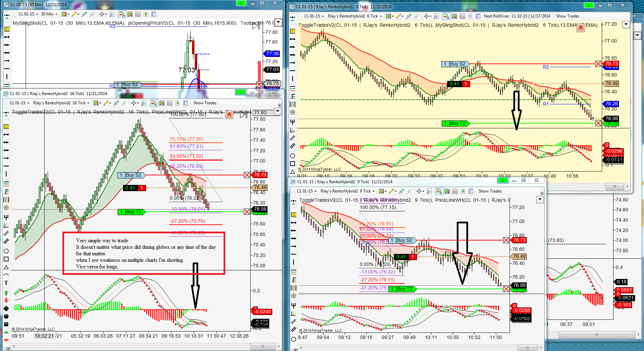
Task: Cancel Buy S2 order in 6 Tick chart
Action: [598, 64]
